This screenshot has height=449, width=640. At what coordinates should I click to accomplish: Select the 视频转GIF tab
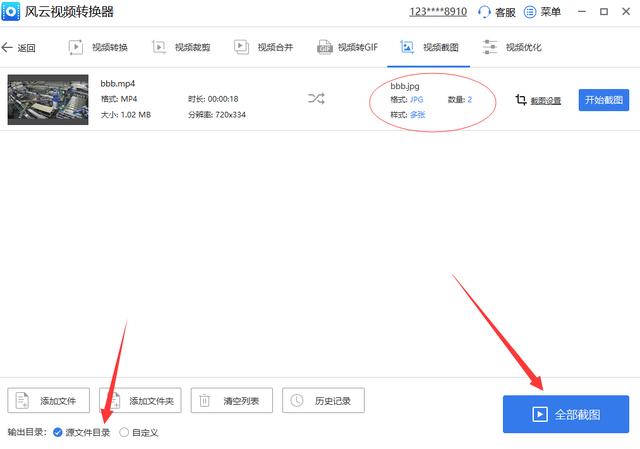pyautogui.click(x=347, y=47)
